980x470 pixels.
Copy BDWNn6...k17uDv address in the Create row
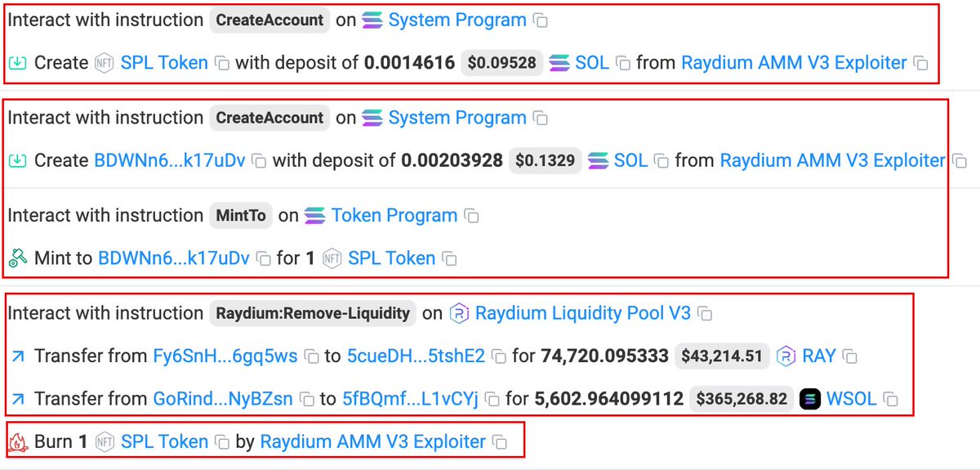(x=259, y=161)
